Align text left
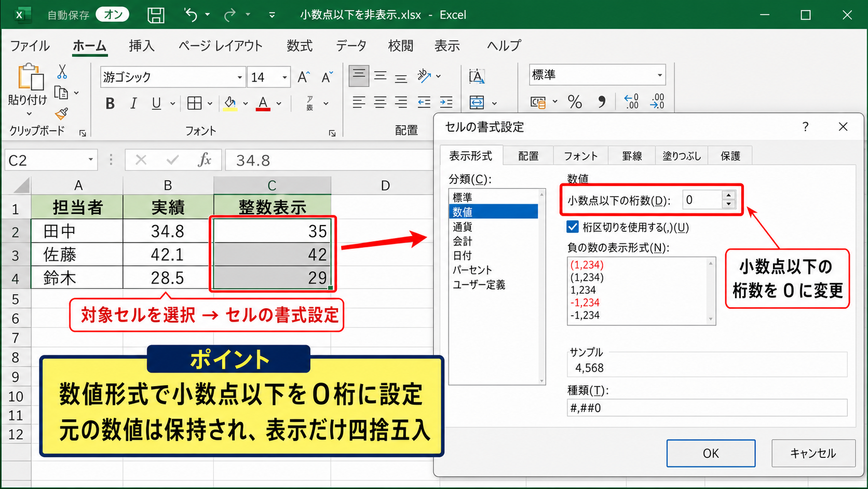This screenshot has width=868, height=489. (x=359, y=102)
